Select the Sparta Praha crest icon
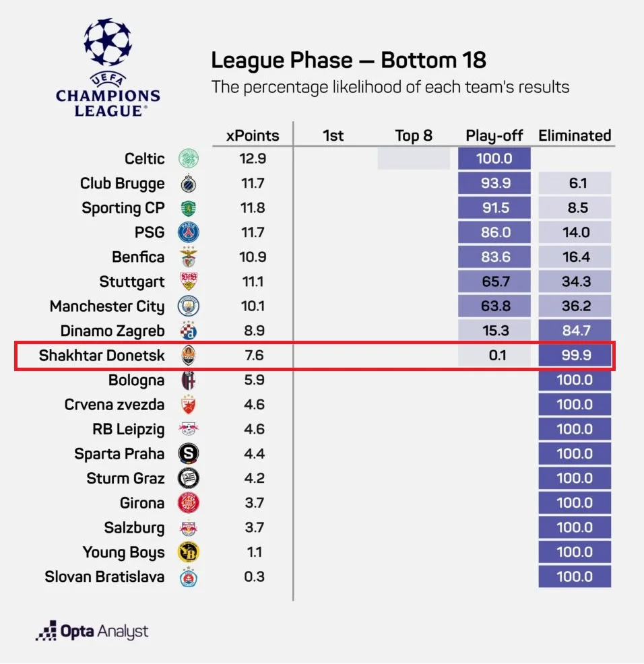 click(189, 454)
